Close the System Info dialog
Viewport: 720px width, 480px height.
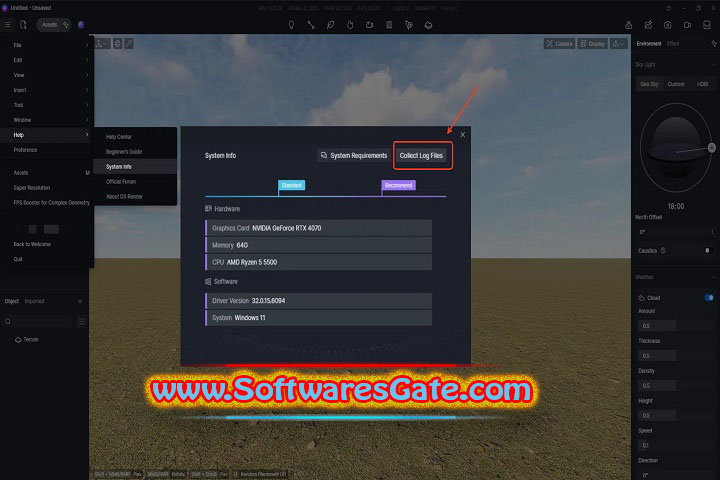click(463, 135)
